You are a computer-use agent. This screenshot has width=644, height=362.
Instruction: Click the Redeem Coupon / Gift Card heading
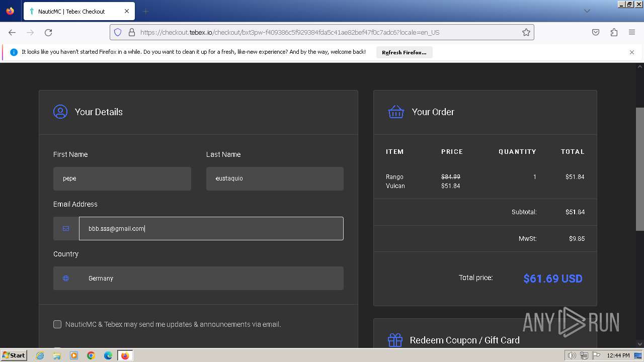(x=464, y=340)
